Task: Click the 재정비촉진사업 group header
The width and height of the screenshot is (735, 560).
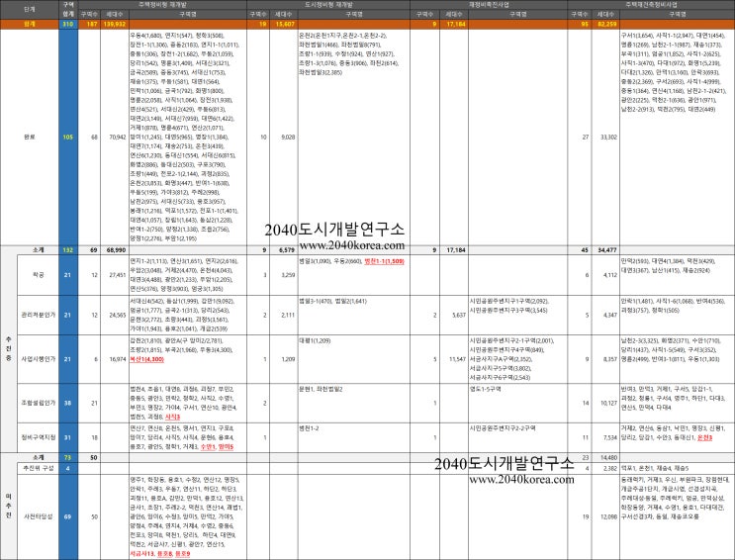Action: click(489, 4)
